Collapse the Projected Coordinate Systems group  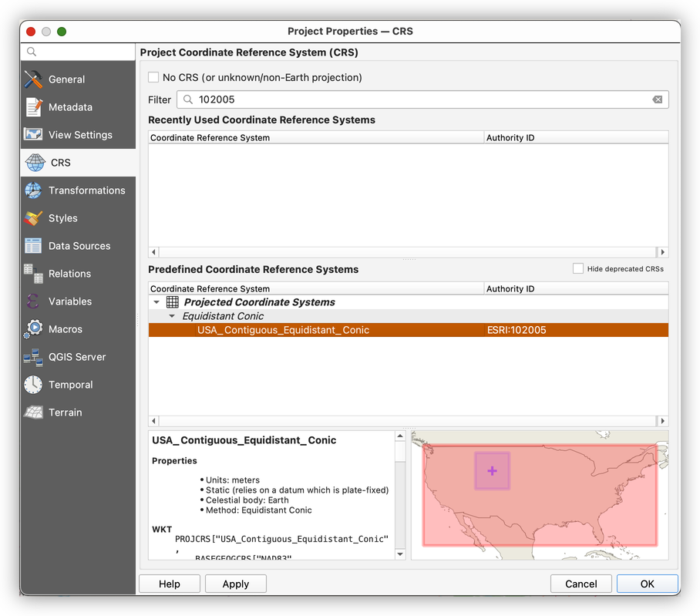[x=157, y=303]
